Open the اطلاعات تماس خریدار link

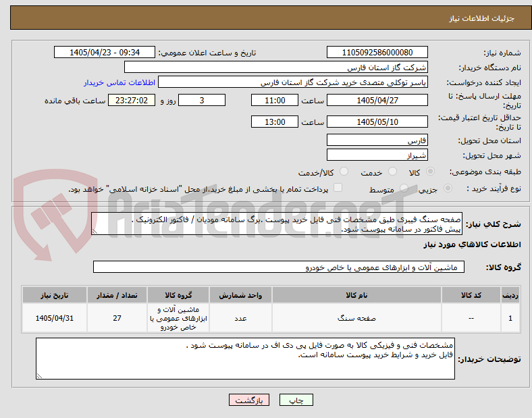tap(119, 82)
